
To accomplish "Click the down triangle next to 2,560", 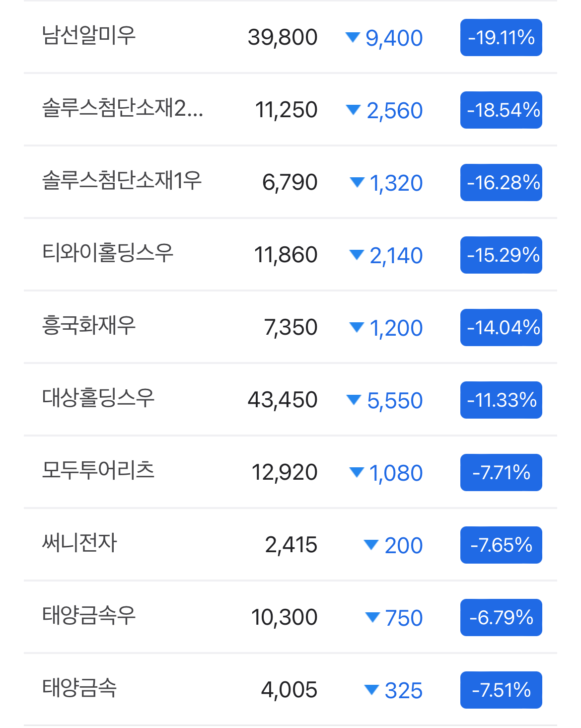I will (x=353, y=110).
